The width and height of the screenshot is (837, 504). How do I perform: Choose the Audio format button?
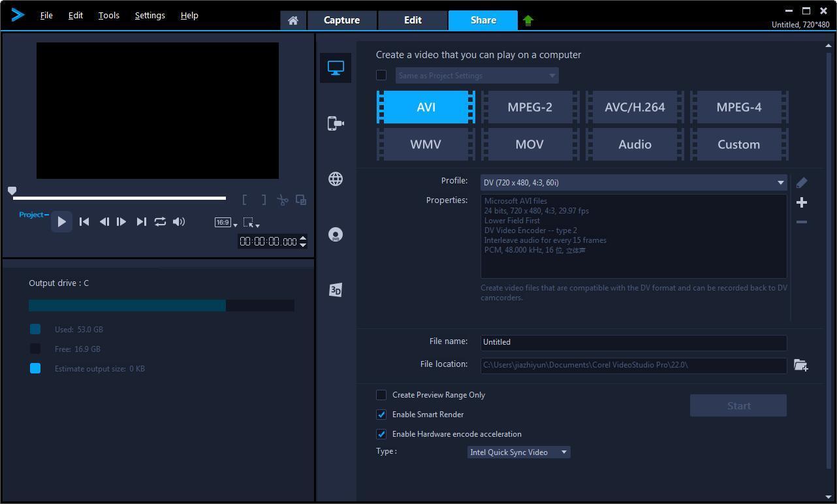tap(635, 144)
